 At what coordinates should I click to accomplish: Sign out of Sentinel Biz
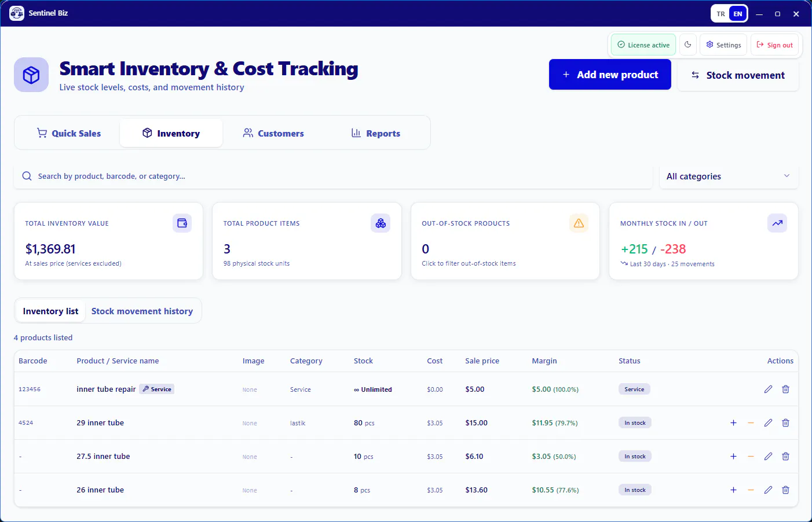click(x=775, y=45)
